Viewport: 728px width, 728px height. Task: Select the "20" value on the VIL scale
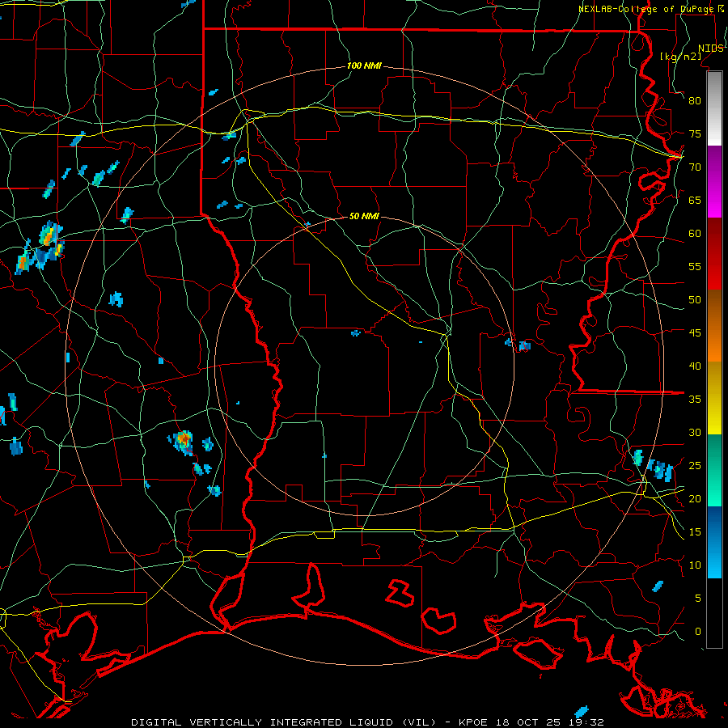[x=695, y=498]
